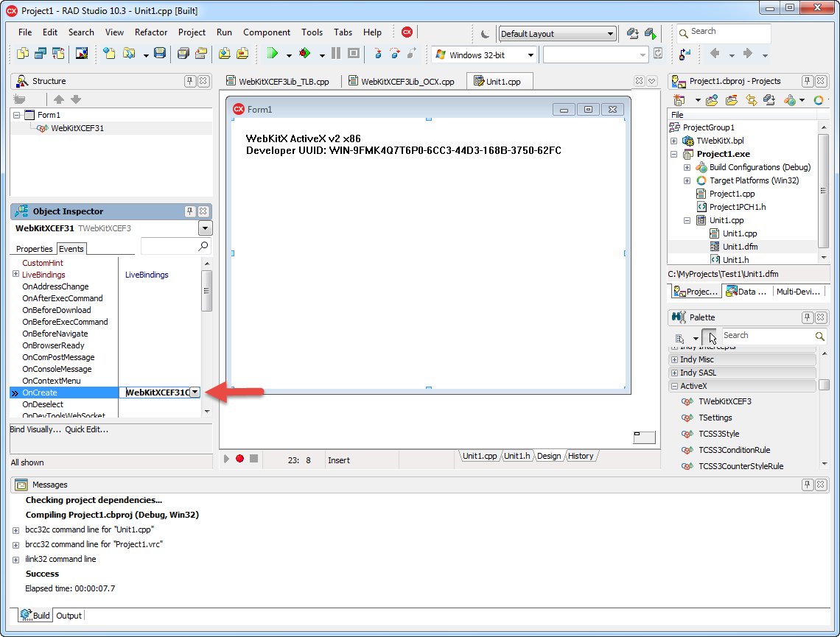Click the Bind Visually... link

[x=35, y=429]
